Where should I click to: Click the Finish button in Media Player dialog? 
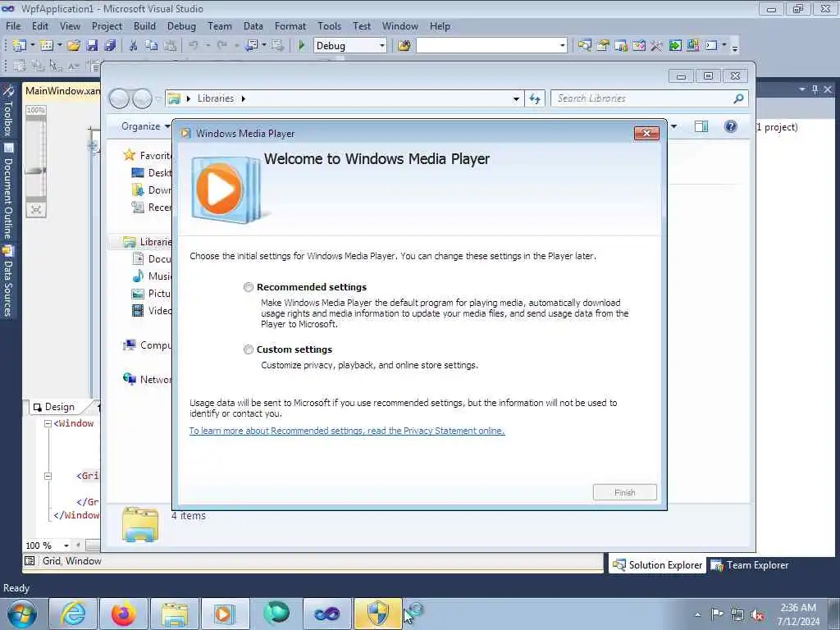coord(624,492)
